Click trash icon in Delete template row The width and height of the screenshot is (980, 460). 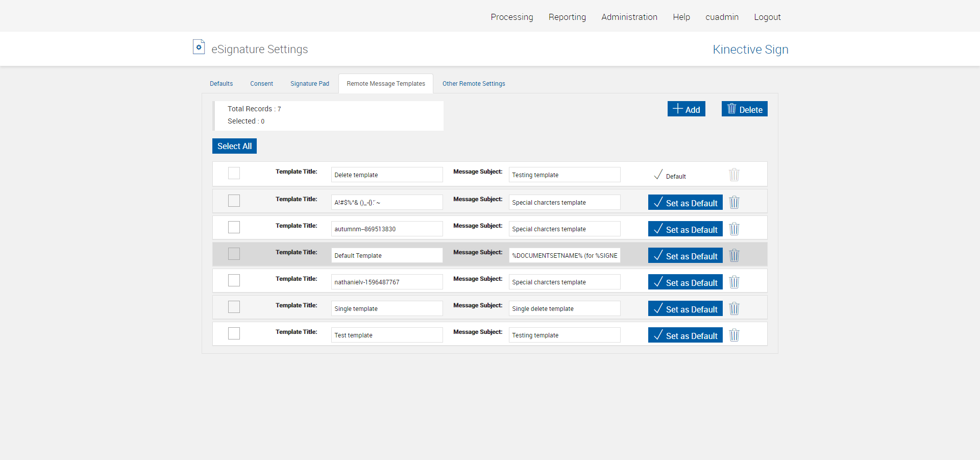coord(734,175)
